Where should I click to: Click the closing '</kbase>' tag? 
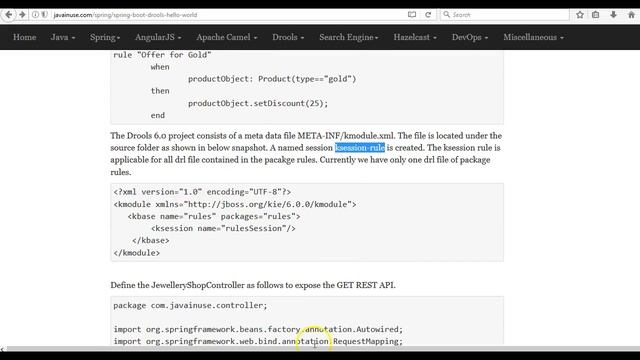click(151, 241)
